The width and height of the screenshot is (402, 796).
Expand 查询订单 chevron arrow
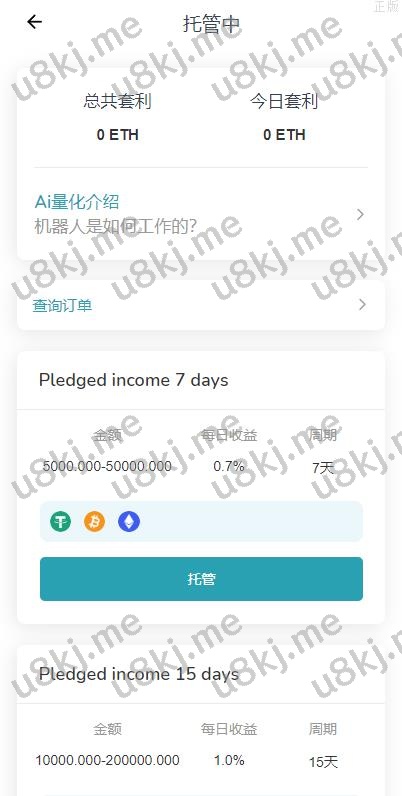pyautogui.click(x=362, y=305)
